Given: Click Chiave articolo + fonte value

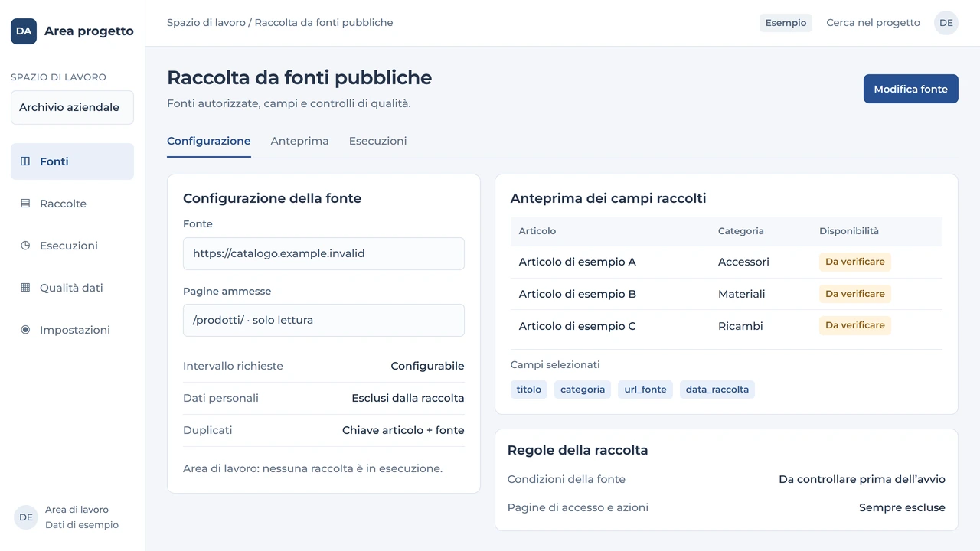Looking at the screenshot, I should pyautogui.click(x=403, y=430).
